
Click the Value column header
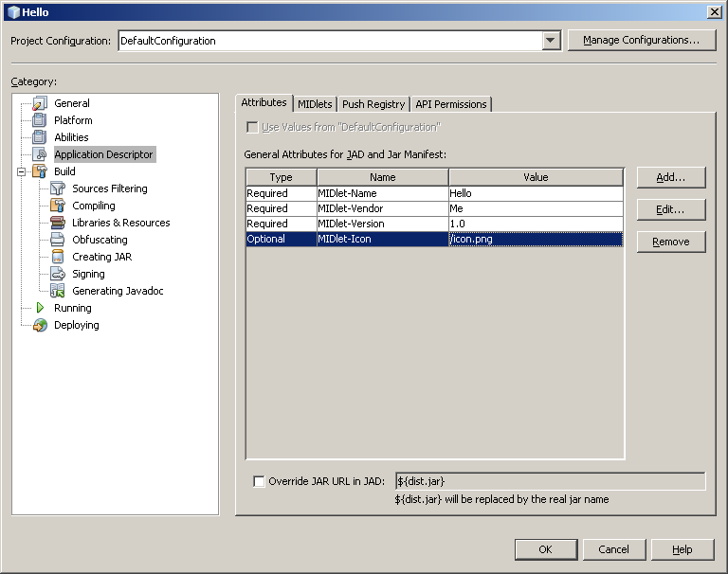[x=536, y=177]
